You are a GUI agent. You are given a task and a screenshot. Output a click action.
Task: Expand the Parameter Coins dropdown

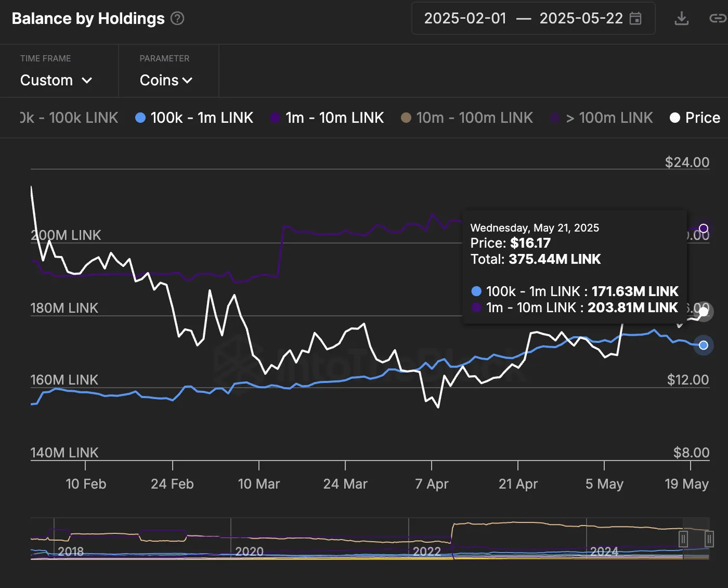[166, 81]
